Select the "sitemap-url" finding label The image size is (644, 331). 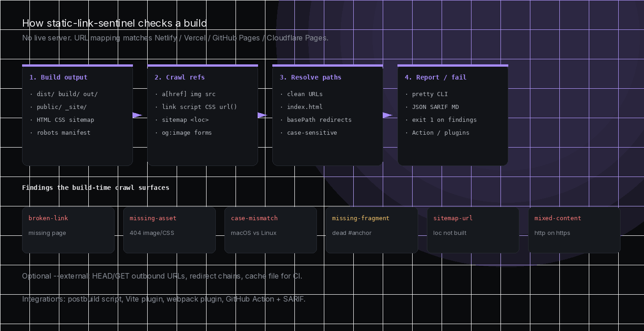tap(453, 218)
